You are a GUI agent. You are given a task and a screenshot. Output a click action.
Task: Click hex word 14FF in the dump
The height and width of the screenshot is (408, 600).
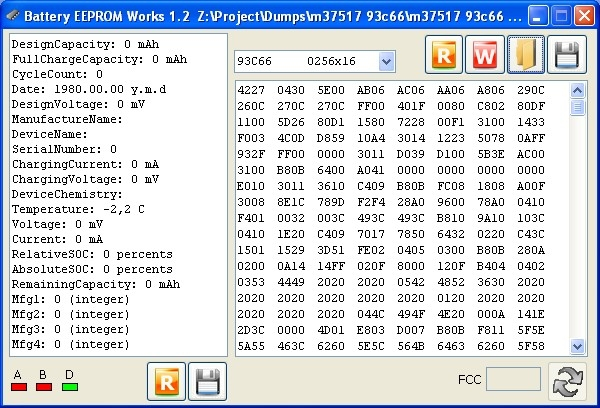pos(331,266)
